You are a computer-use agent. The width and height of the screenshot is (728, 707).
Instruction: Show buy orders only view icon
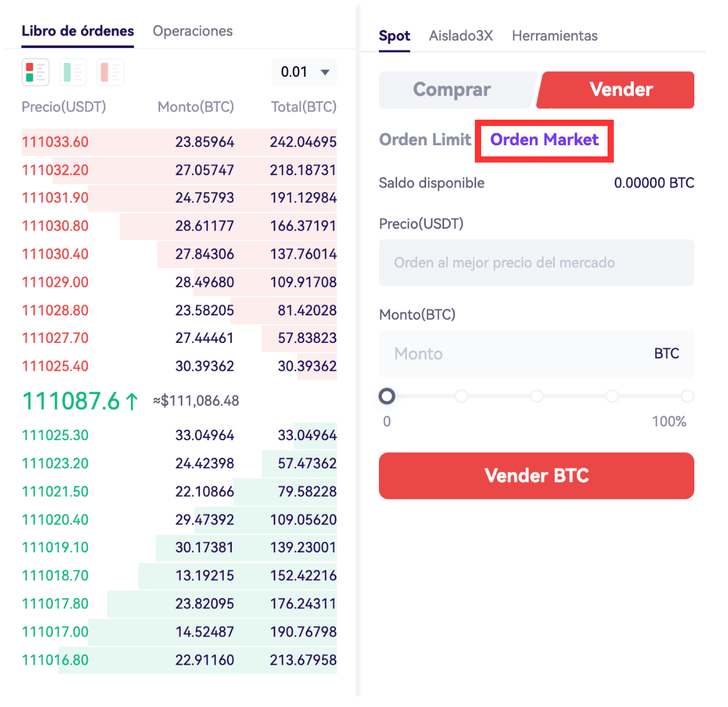[73, 72]
